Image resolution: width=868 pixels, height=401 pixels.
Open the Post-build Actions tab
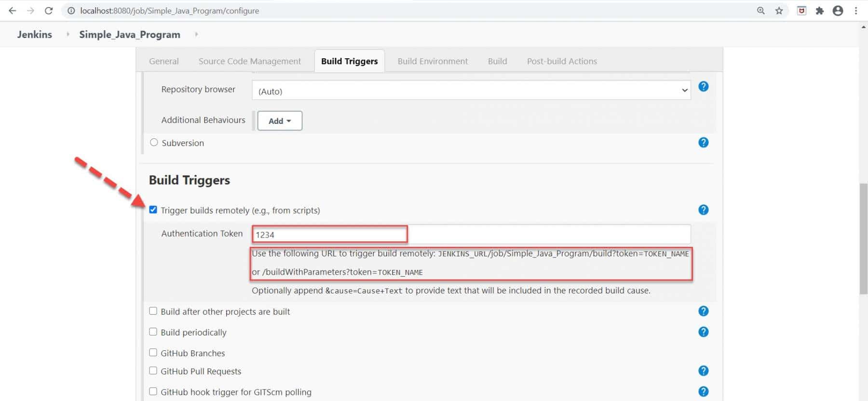562,61
